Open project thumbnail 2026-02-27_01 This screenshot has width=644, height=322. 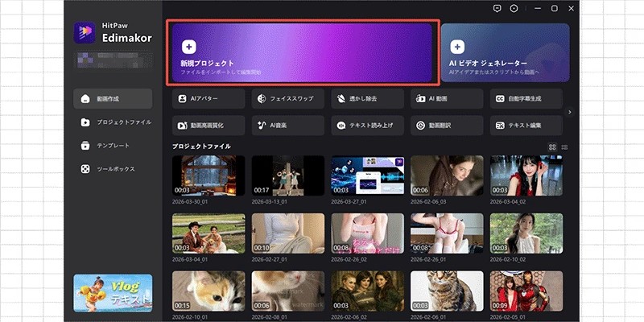288,233
